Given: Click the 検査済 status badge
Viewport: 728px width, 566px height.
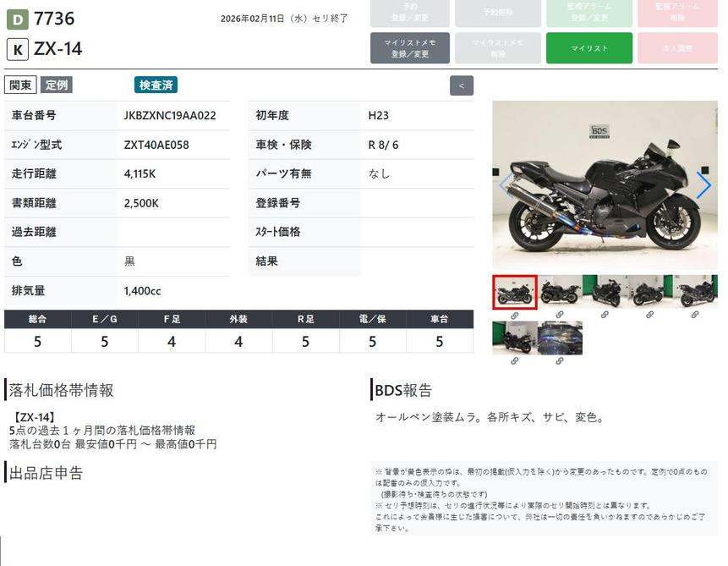Looking at the screenshot, I should [156, 85].
